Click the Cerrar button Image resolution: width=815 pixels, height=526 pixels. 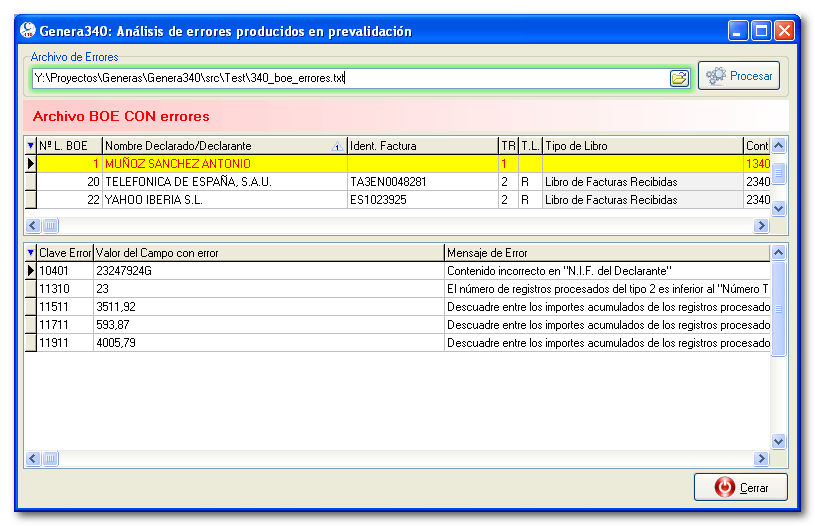point(741,487)
